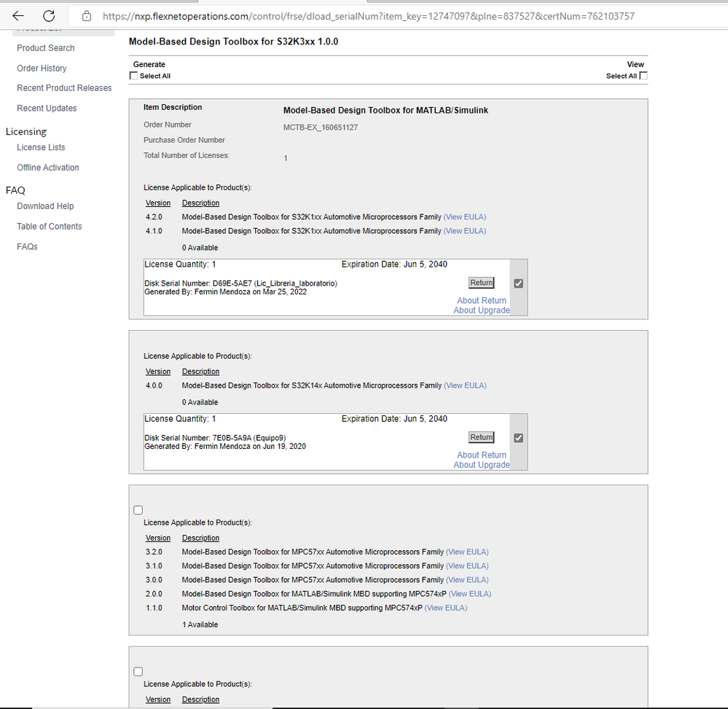View EULA for S32K1xx version 4.1.0
The height and width of the screenshot is (709, 728).
(x=465, y=231)
